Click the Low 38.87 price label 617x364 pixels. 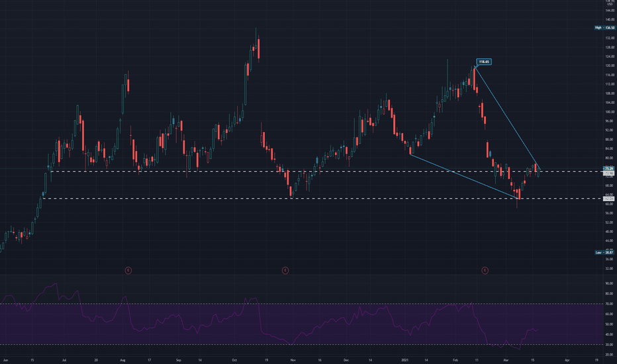point(605,253)
